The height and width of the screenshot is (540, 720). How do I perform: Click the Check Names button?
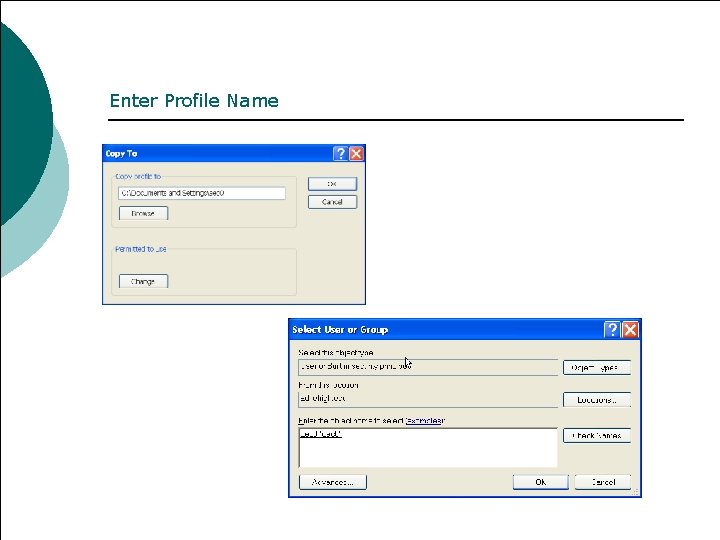point(597,435)
